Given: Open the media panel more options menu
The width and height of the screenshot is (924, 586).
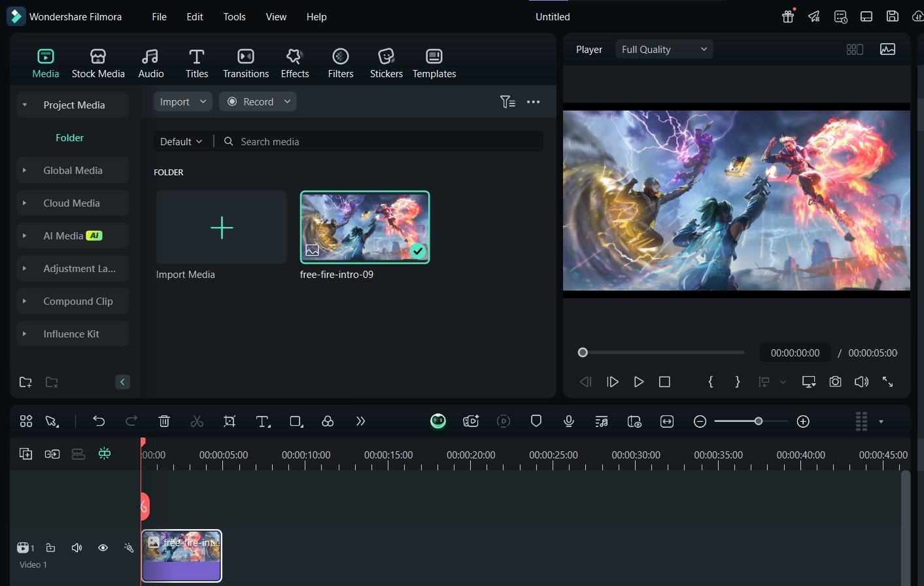Looking at the screenshot, I should [534, 102].
